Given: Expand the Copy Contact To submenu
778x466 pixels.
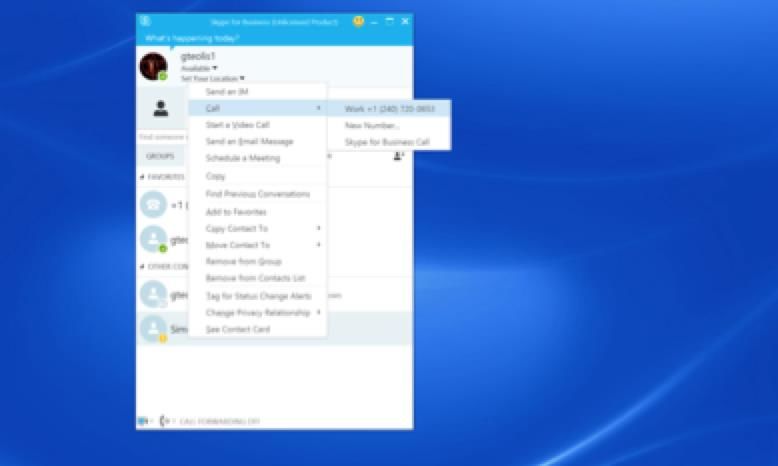Looking at the screenshot, I should tap(319, 228).
